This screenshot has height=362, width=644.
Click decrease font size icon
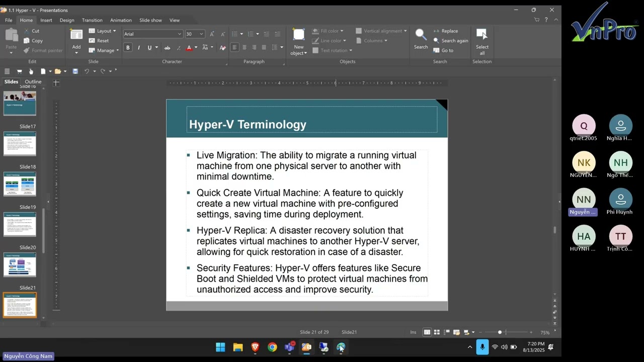(x=223, y=34)
